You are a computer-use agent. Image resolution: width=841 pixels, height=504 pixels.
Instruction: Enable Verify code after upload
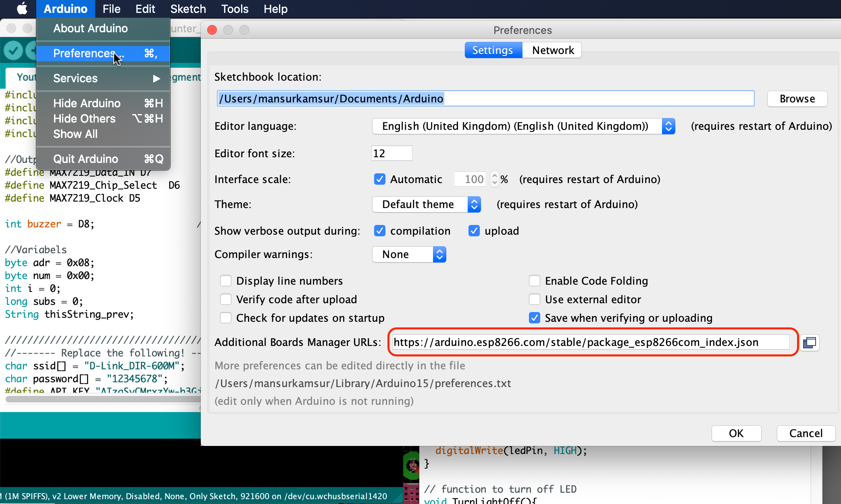pyautogui.click(x=226, y=299)
